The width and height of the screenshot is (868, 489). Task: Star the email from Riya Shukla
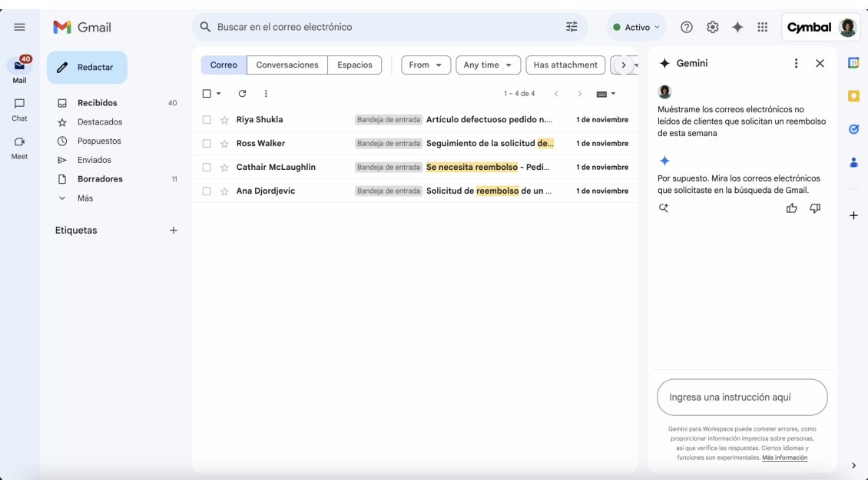click(x=226, y=119)
